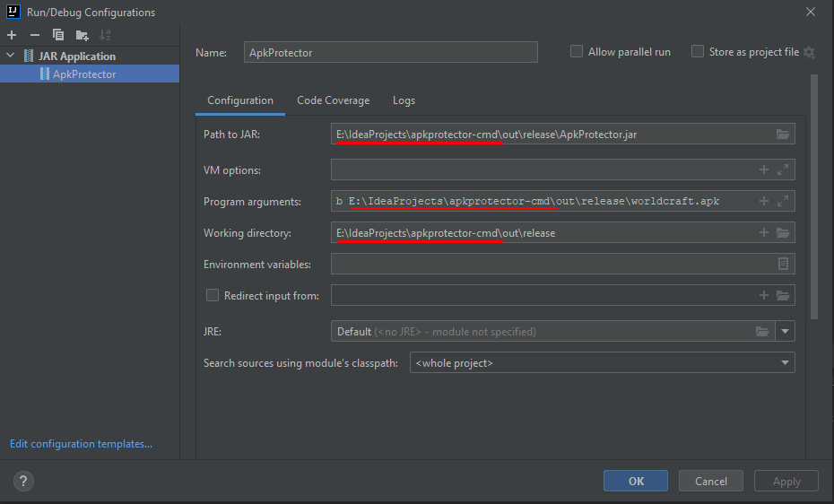The width and height of the screenshot is (834, 504).
Task: Add a new configuration with plus icon
Action: (12, 35)
